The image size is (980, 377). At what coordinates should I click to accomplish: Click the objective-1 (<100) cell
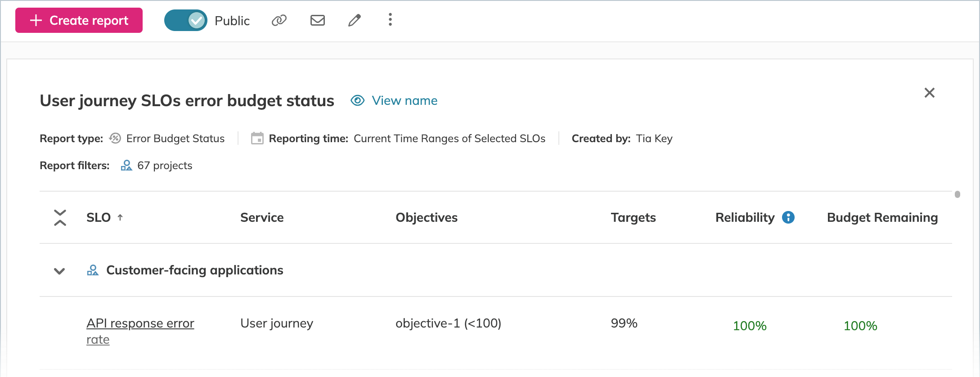(448, 323)
